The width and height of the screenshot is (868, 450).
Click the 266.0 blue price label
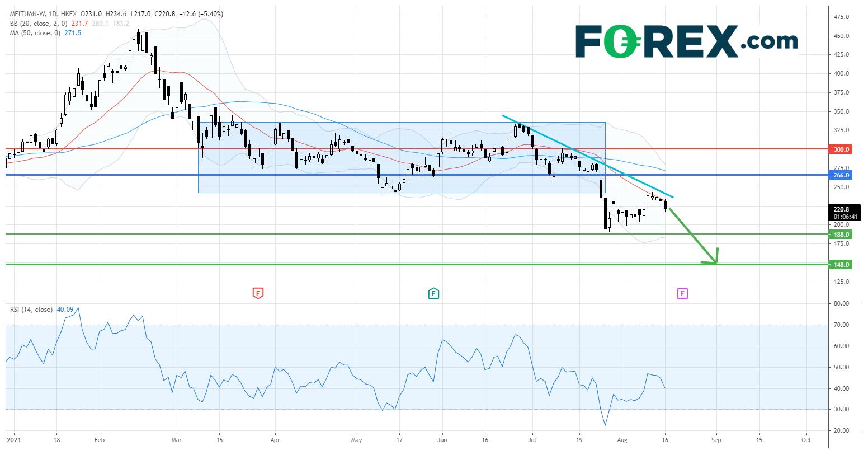841,175
